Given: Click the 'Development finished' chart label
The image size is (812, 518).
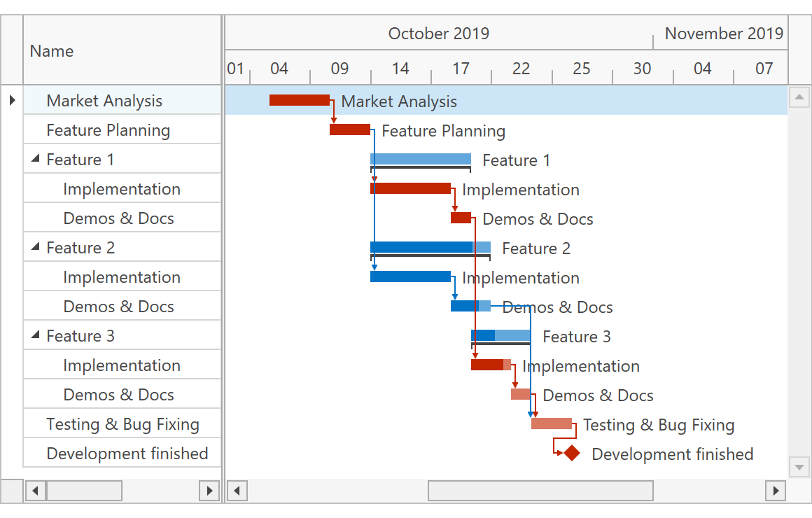Looking at the screenshot, I should [x=672, y=454].
